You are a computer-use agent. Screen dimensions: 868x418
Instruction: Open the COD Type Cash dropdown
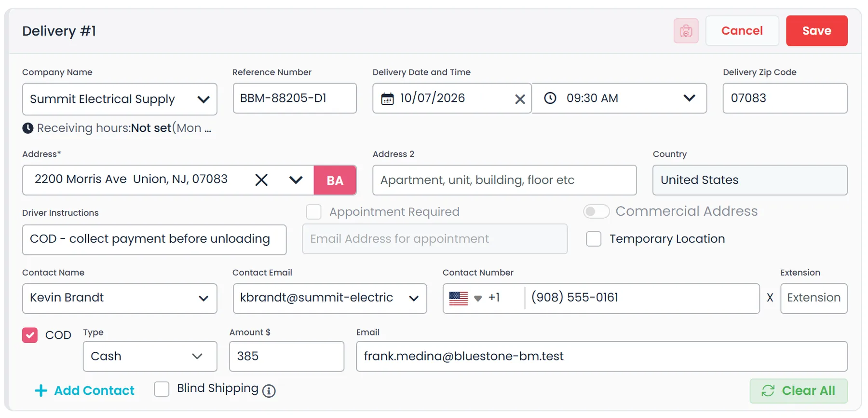tap(150, 356)
